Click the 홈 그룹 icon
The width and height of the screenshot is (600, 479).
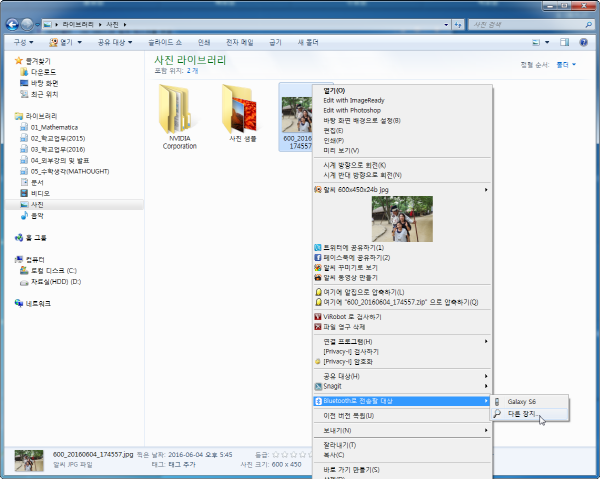tap(19, 238)
